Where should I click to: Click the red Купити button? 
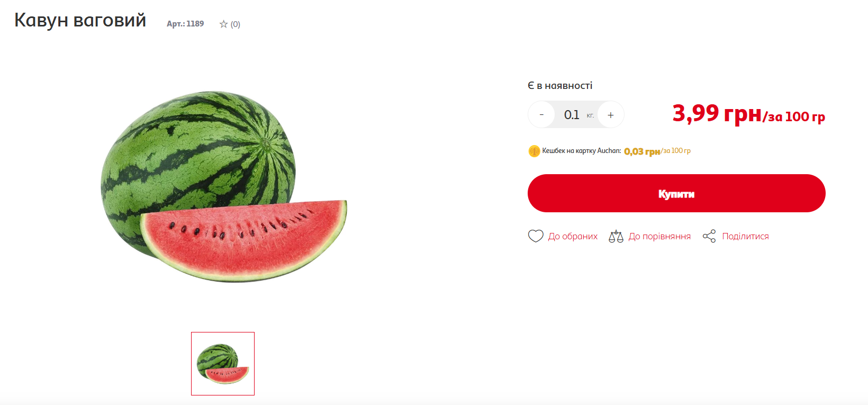[x=676, y=193]
